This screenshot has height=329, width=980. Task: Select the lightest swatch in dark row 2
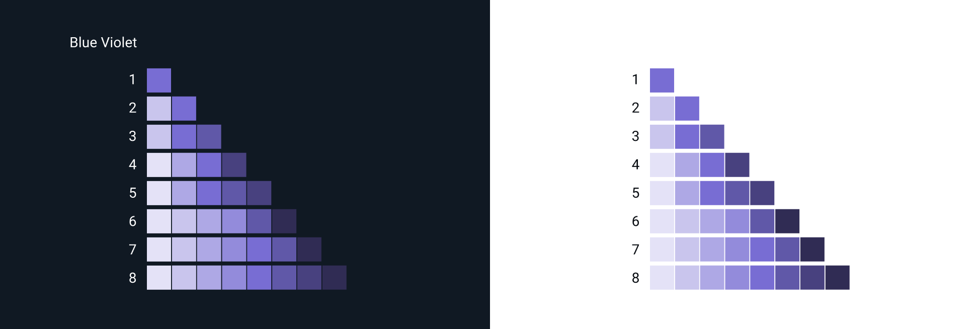coord(159,109)
